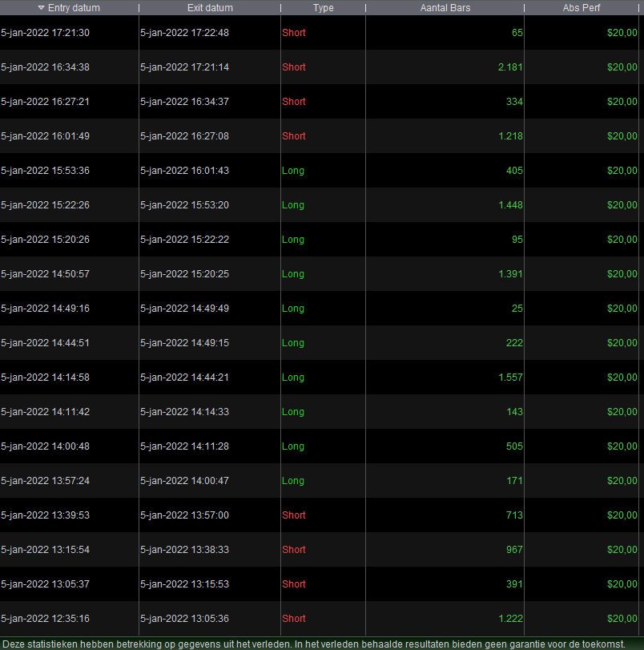Select entry datum 5-jan-2022 16:27:21
The image size is (644, 650).
click(45, 102)
